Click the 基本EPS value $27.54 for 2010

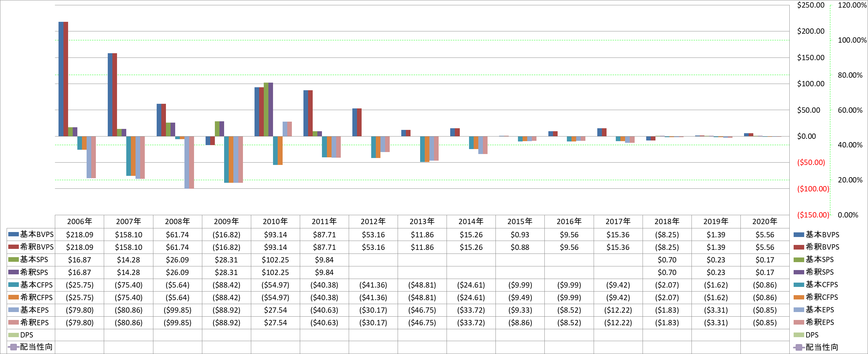[275, 310]
